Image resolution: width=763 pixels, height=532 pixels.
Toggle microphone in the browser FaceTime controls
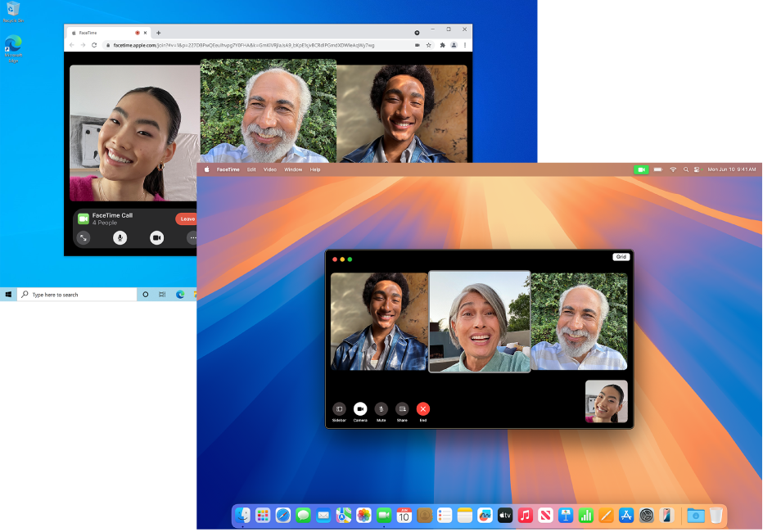coord(120,238)
